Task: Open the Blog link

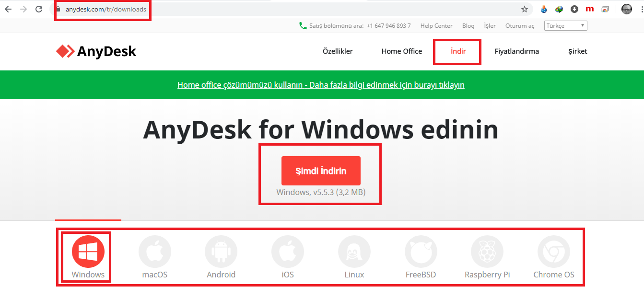Action: pos(468,26)
